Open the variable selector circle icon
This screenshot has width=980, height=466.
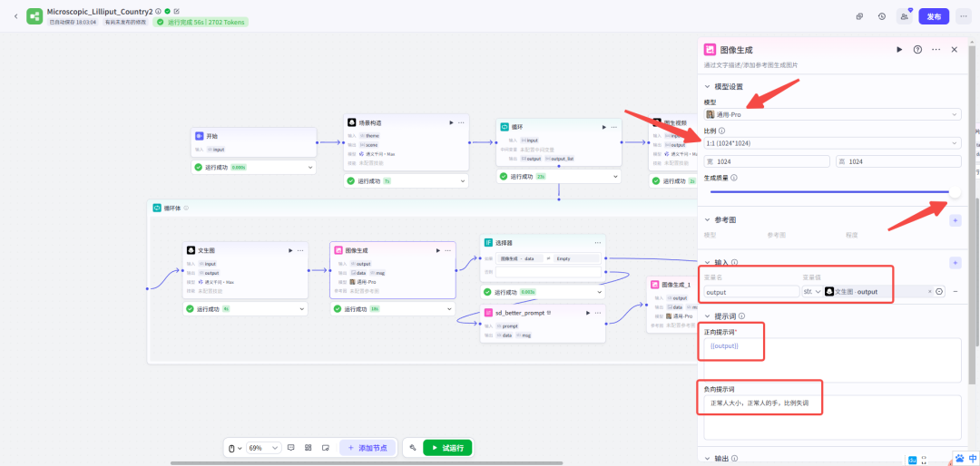[x=939, y=292]
